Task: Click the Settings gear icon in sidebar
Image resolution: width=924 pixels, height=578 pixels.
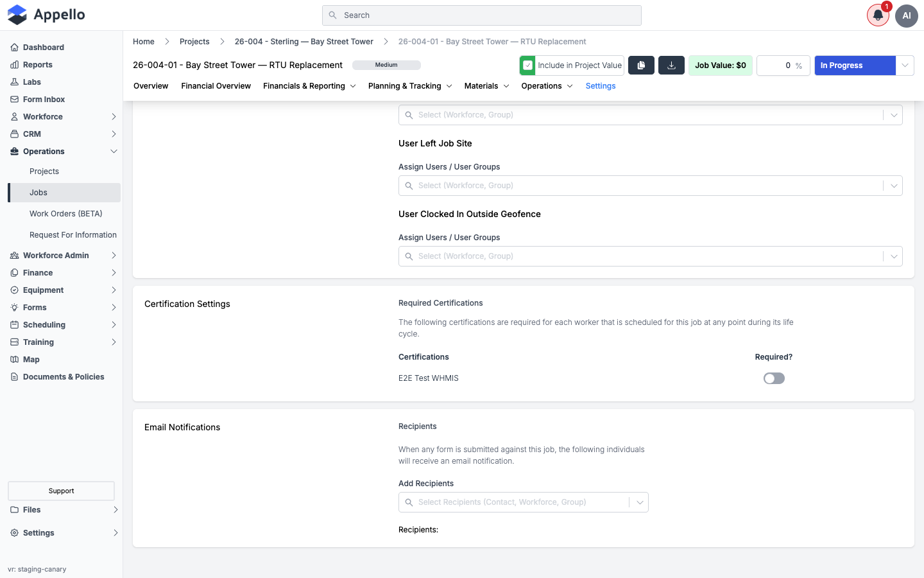Action: pyautogui.click(x=14, y=533)
